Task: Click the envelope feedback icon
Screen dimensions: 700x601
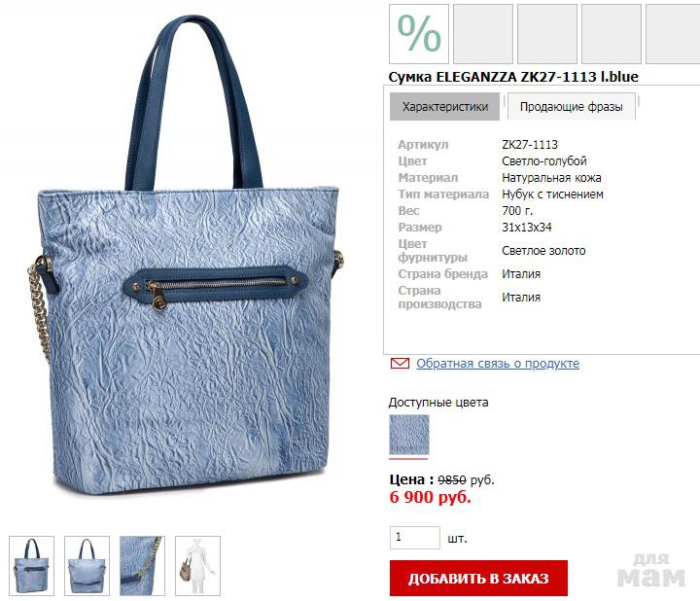Action: tap(400, 364)
